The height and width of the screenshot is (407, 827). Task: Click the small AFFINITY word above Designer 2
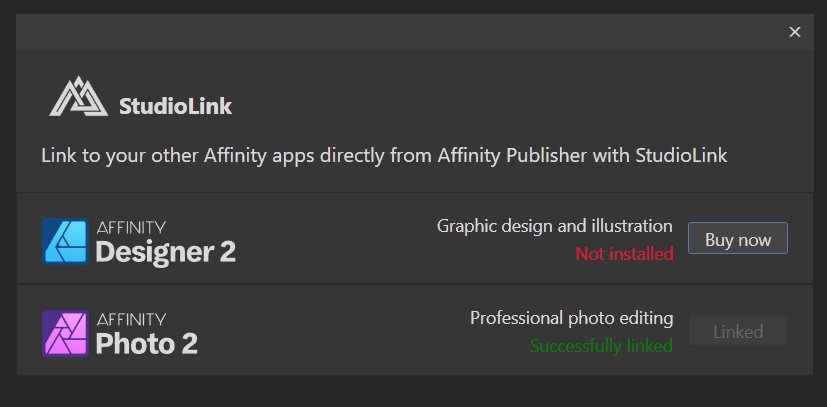pos(131,227)
